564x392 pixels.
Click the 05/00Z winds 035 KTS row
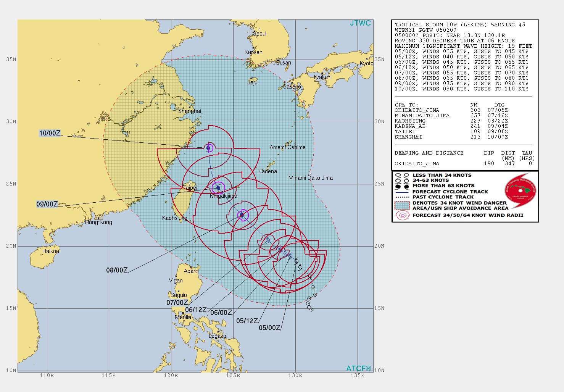click(462, 51)
